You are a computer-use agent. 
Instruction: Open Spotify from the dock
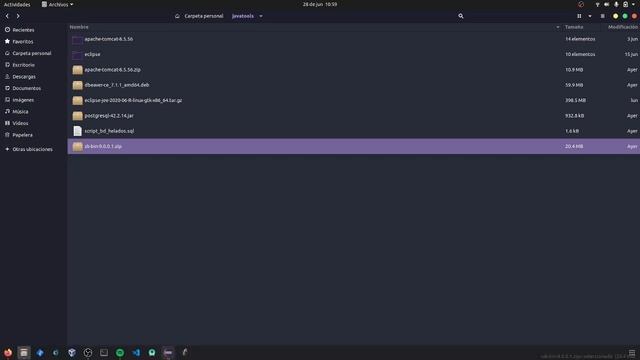[120, 353]
